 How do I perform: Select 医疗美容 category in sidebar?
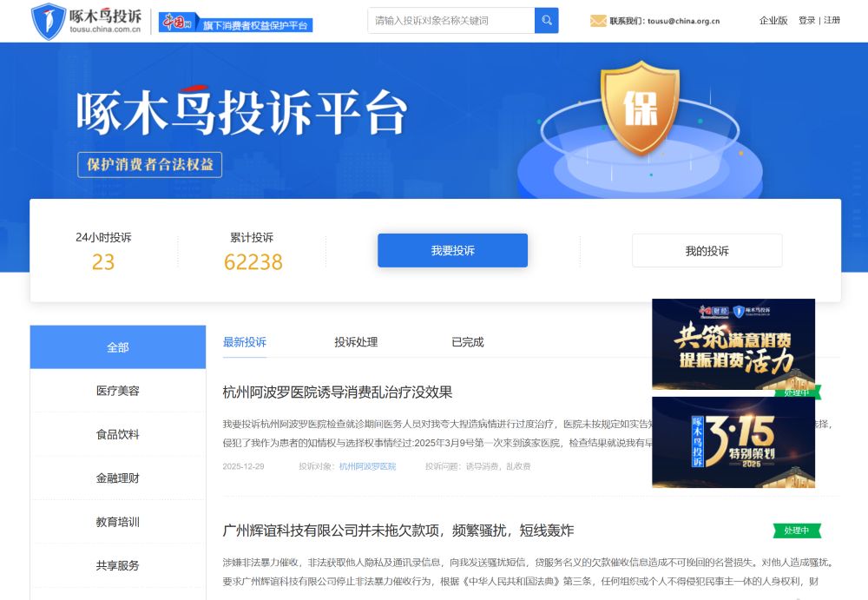(118, 391)
